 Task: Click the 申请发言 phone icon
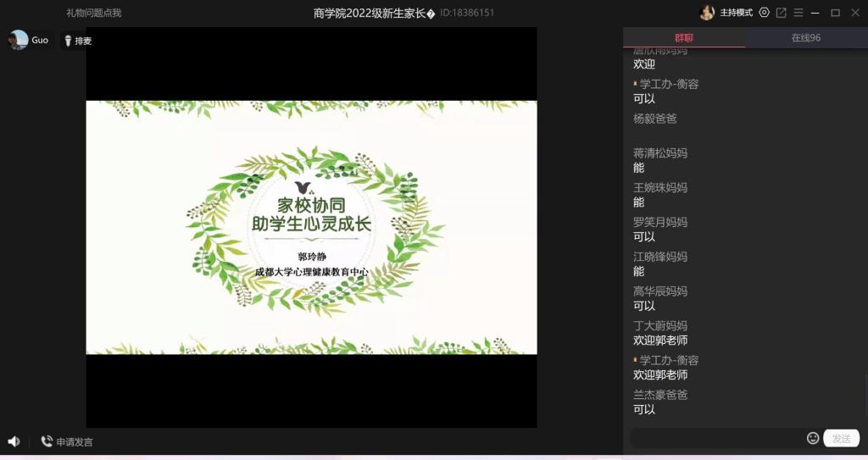(x=47, y=441)
